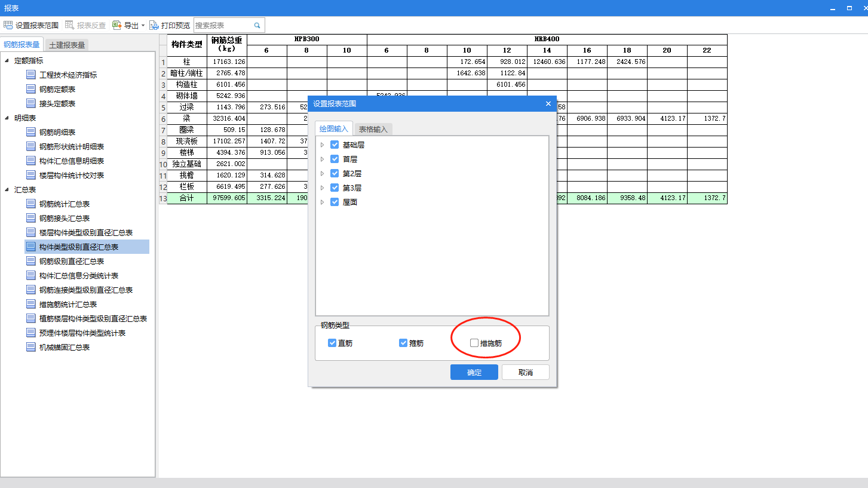Open the 构件类型级别直径汇总表 report icon
Screen dimensions: 868x488
[x=31, y=247]
